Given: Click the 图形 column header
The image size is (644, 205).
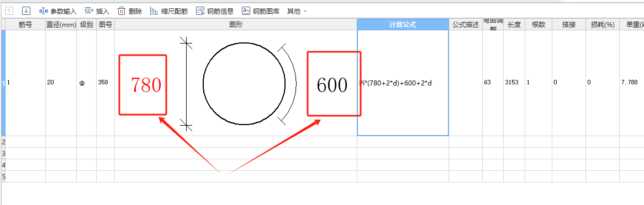Looking at the screenshot, I should (x=236, y=25).
